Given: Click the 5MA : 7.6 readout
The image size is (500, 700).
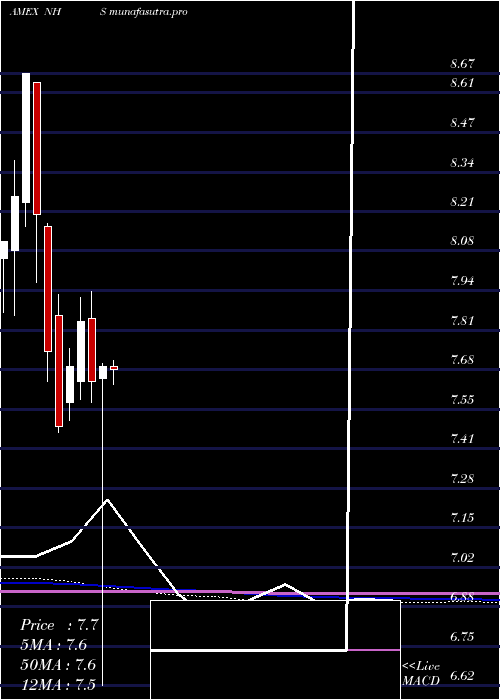Looking at the screenshot, I should [x=54, y=645].
